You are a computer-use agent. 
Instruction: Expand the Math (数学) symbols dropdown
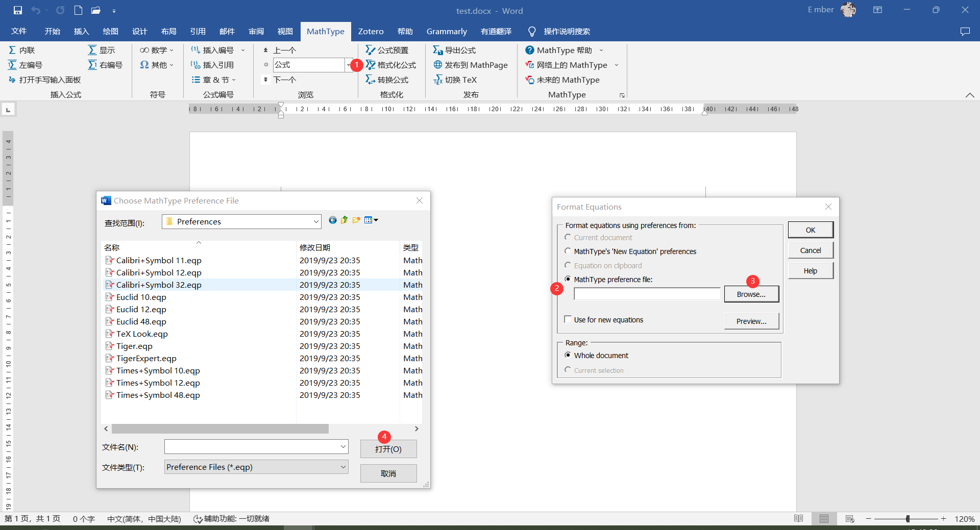point(171,50)
